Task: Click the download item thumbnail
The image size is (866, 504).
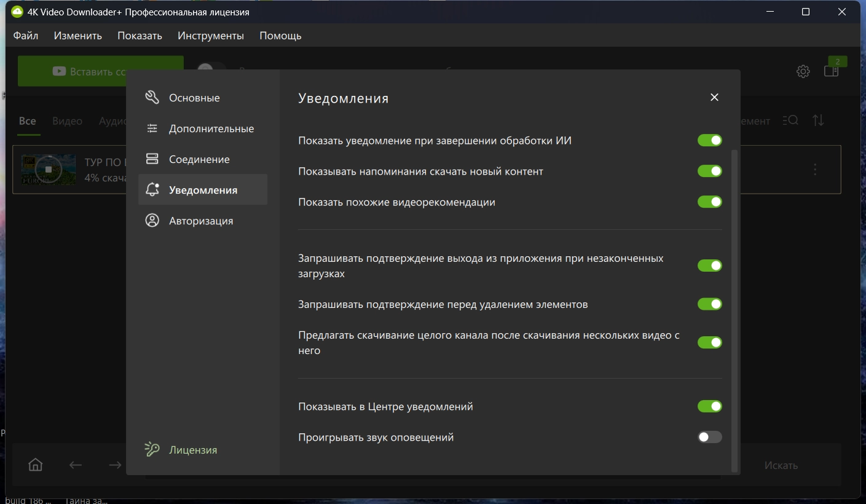Action: pos(49,170)
